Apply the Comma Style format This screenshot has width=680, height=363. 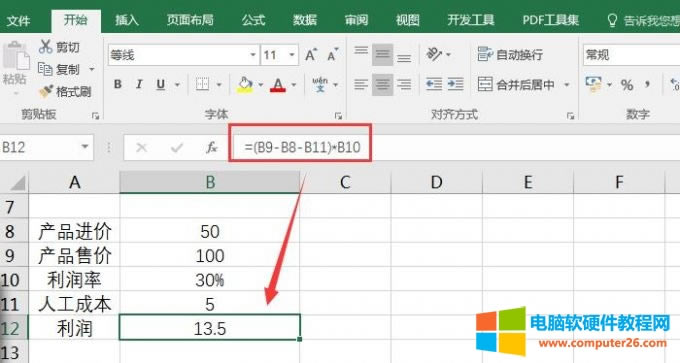647,84
